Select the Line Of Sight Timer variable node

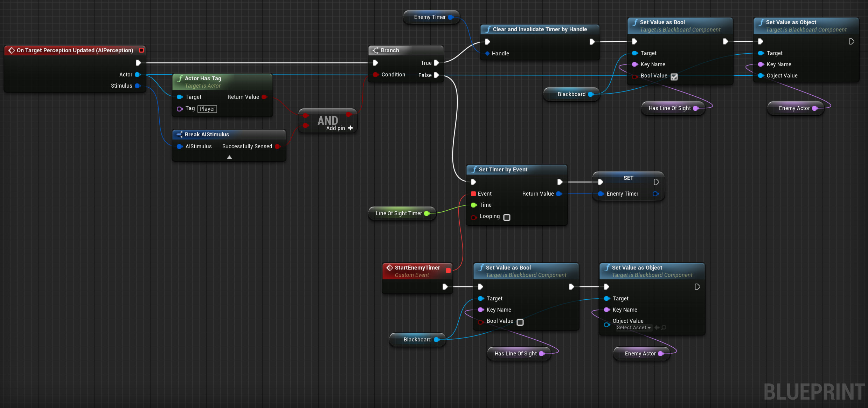398,213
